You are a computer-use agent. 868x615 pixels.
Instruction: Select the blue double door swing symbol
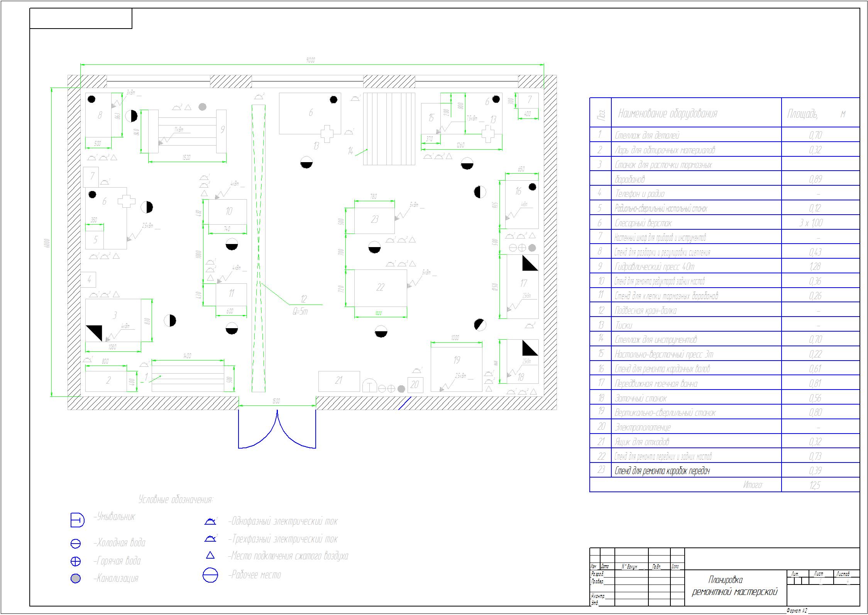(277, 429)
